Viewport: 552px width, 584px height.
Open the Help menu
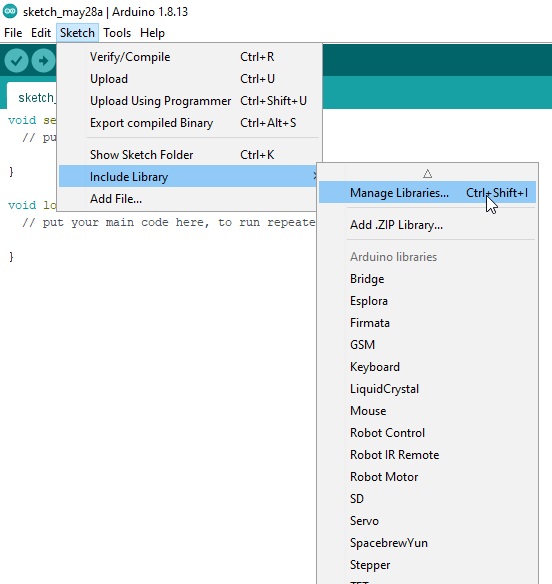tap(152, 33)
